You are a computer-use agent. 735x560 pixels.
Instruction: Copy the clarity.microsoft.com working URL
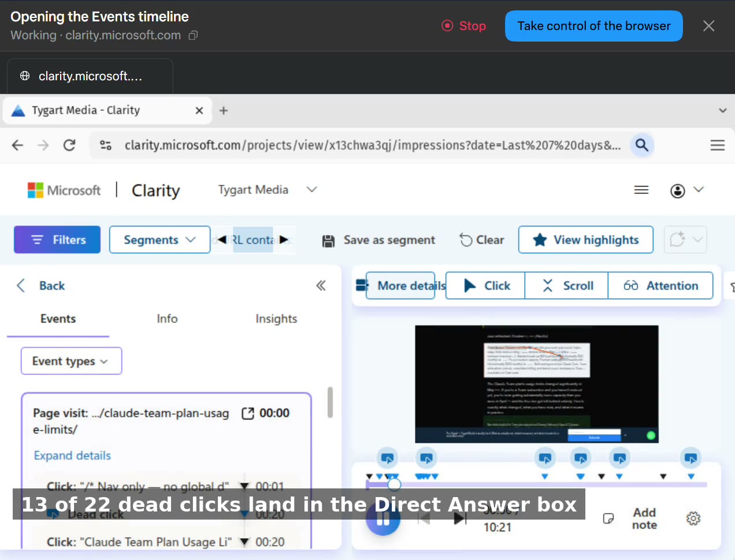194,35
